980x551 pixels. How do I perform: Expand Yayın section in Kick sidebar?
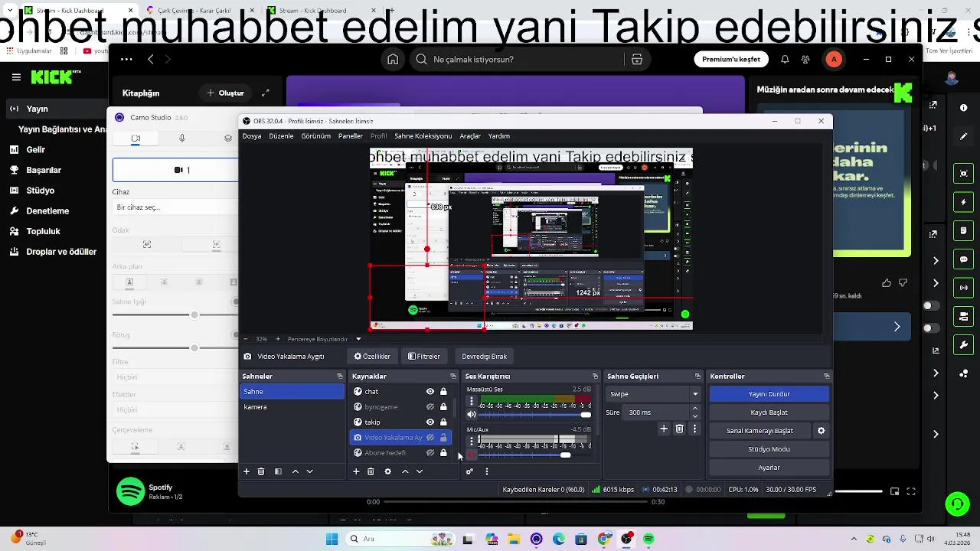pyautogui.click(x=37, y=109)
